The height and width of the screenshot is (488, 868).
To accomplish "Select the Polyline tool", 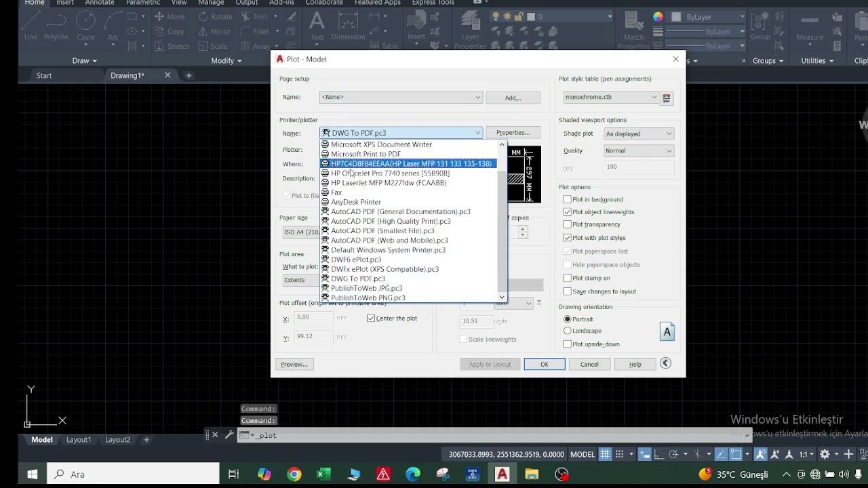I will [x=56, y=26].
